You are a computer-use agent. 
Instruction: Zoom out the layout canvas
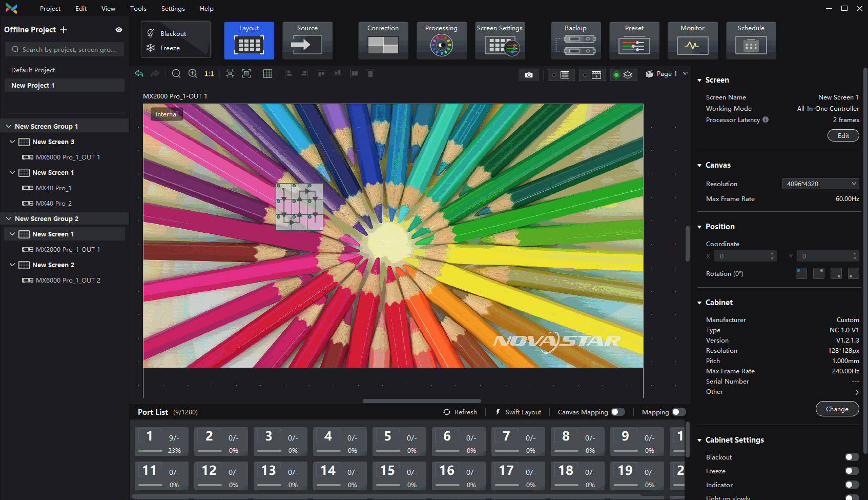pos(176,74)
